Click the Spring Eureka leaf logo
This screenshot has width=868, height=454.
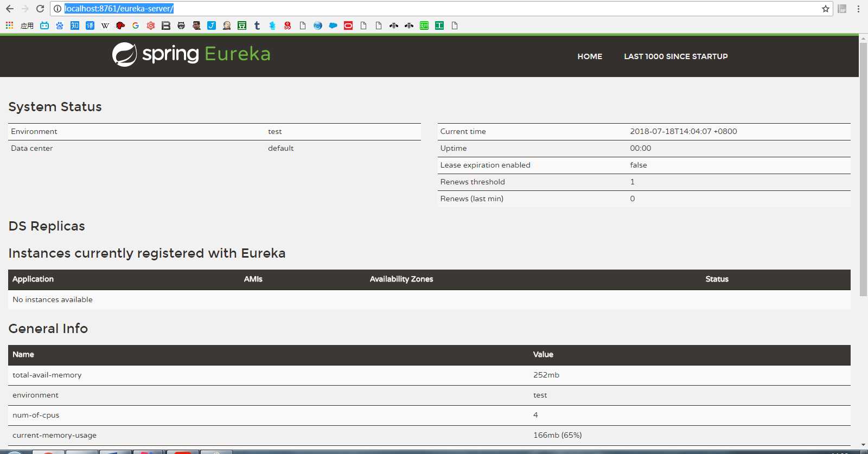[124, 54]
